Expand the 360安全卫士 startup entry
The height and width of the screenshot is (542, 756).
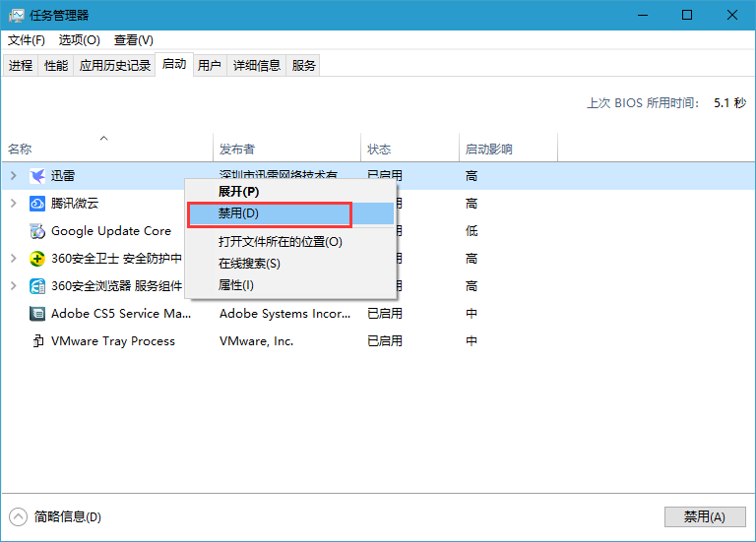13,259
